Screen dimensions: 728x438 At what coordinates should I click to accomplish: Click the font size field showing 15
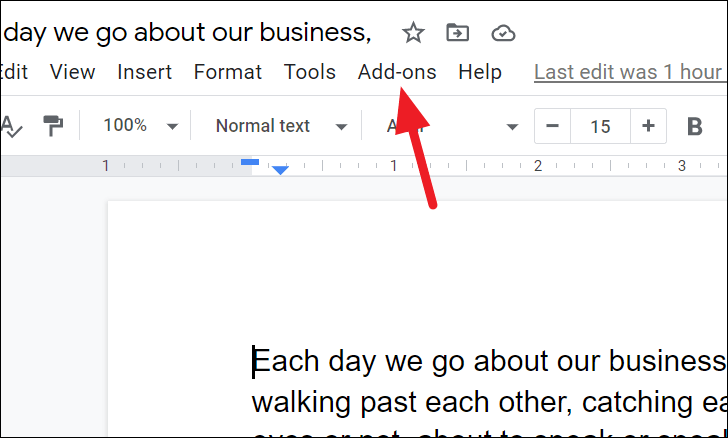pyautogui.click(x=600, y=126)
